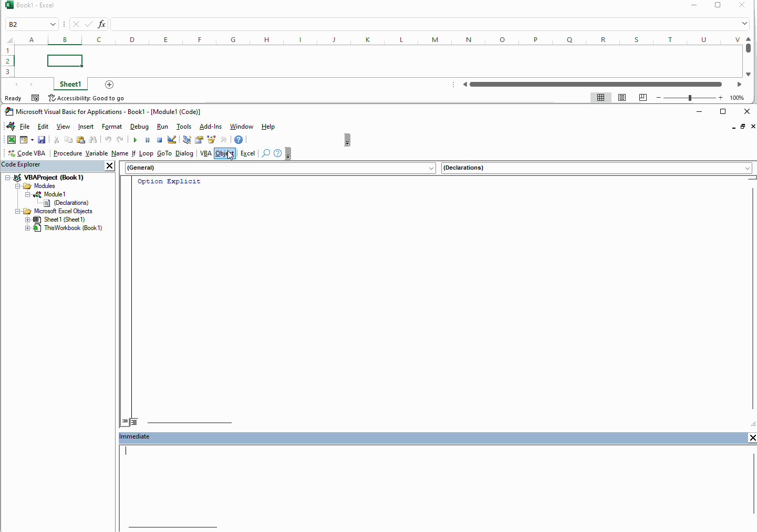Screen dimensions: 757x532
Task: Toggle Design Mode icon
Action: click(172, 140)
